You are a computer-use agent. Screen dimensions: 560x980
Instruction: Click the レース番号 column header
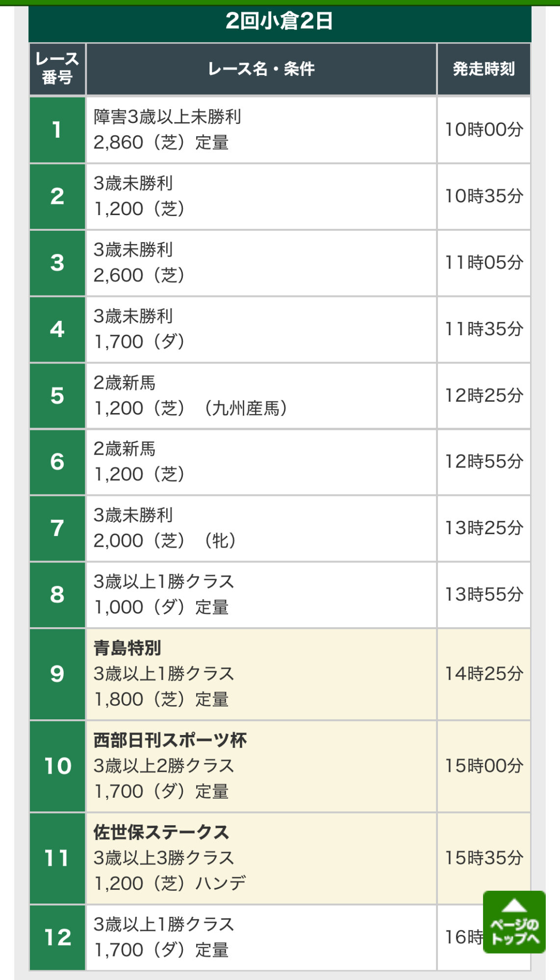coord(57,69)
